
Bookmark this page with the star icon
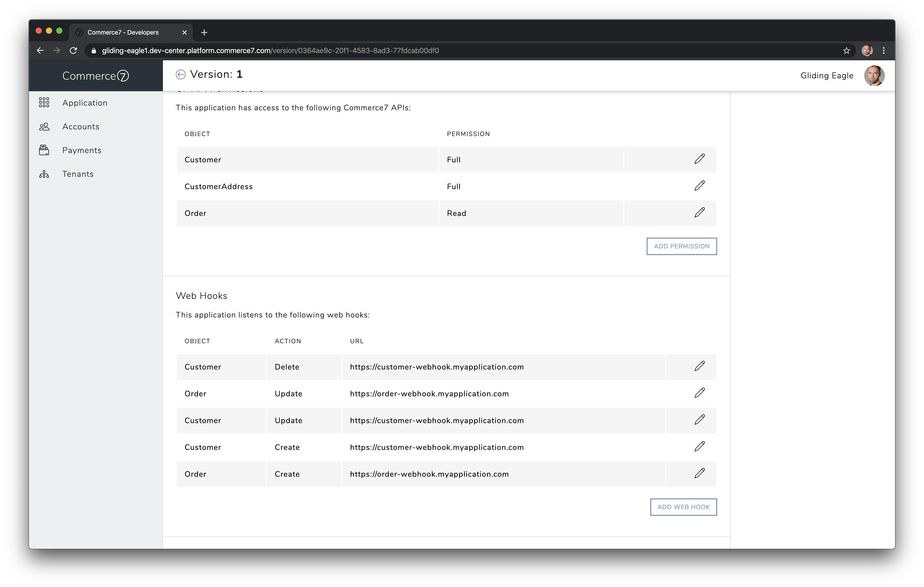[x=846, y=51]
